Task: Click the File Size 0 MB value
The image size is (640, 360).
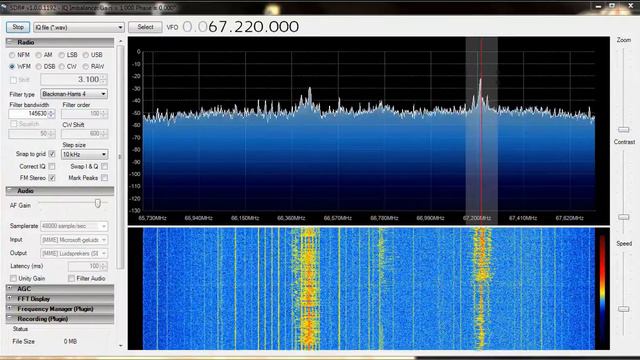Action: point(70,341)
